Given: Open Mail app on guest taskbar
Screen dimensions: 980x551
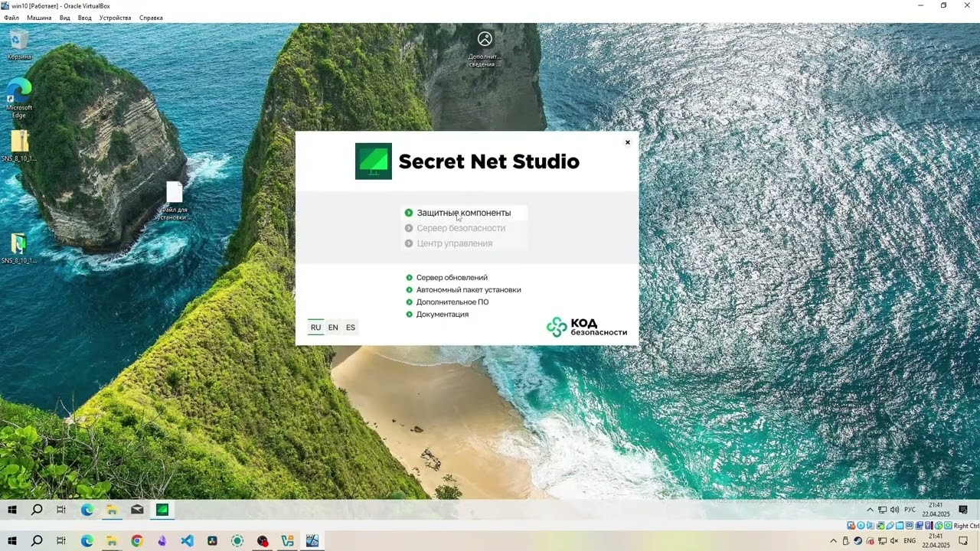Looking at the screenshot, I should [x=137, y=510].
